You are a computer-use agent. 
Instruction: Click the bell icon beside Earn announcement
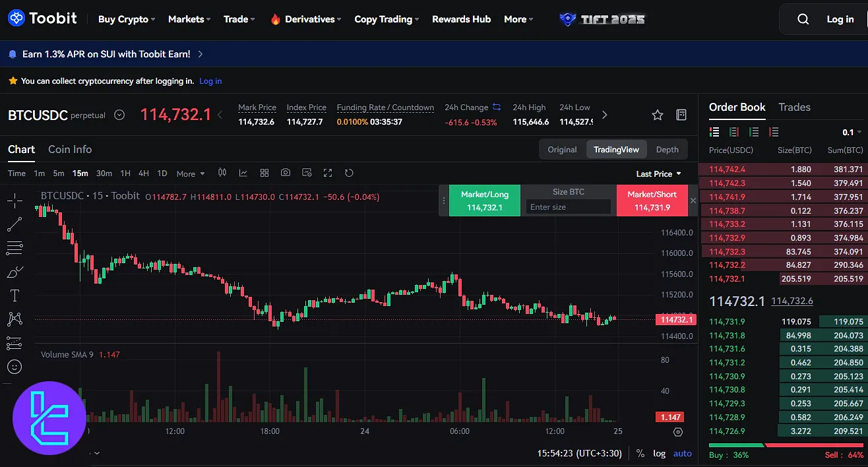[x=13, y=54]
